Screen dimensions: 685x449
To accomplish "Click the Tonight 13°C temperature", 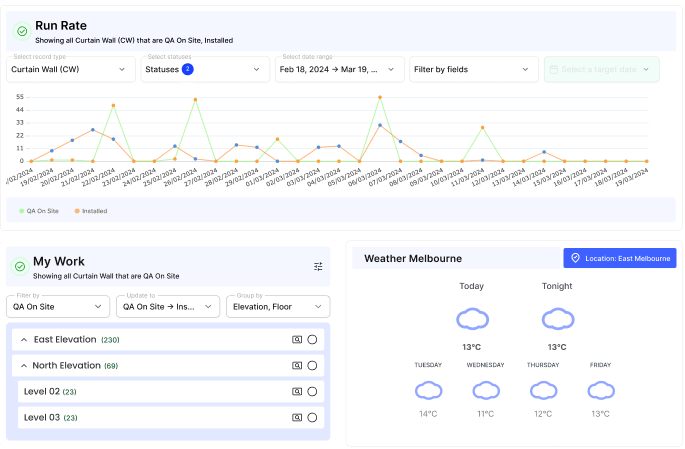I will (557, 347).
